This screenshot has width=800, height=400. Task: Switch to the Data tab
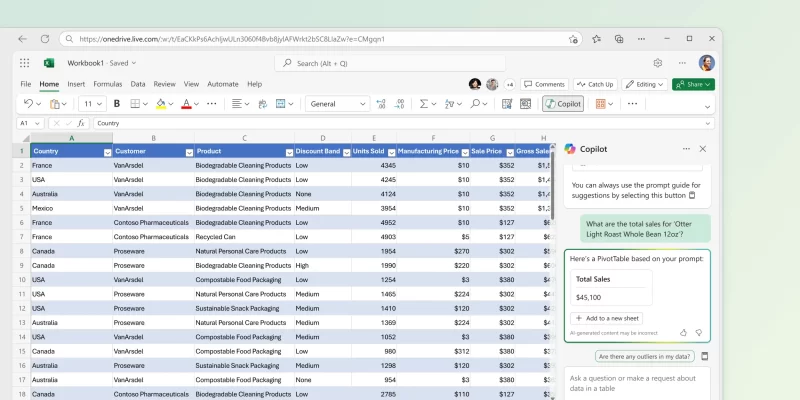(138, 84)
